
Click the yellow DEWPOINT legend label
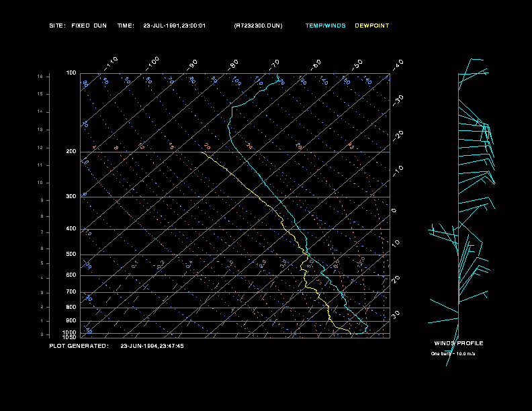point(372,26)
